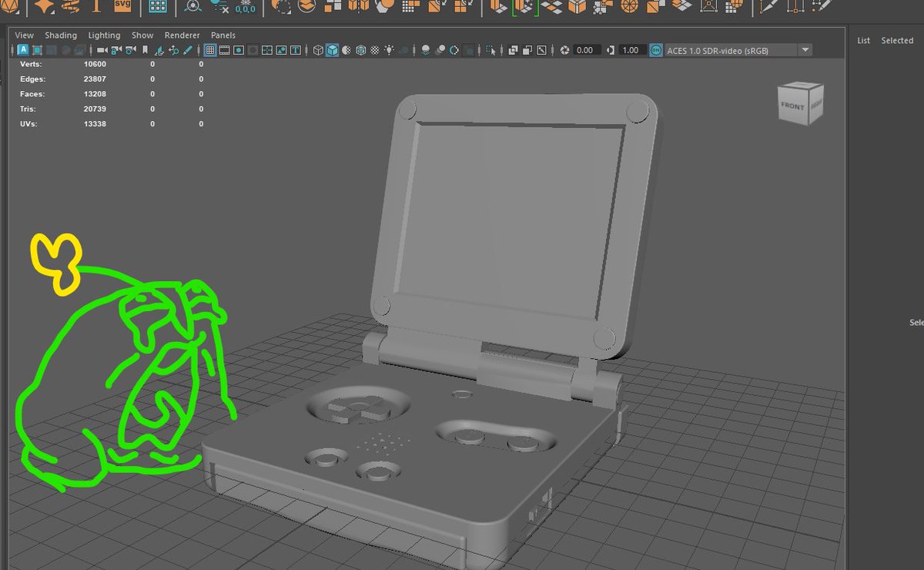
Task: Edit the gamma value 1.00 field
Action: [631, 50]
